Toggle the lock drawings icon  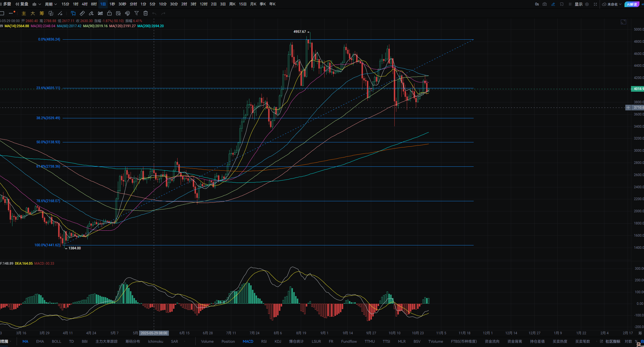point(109,13)
